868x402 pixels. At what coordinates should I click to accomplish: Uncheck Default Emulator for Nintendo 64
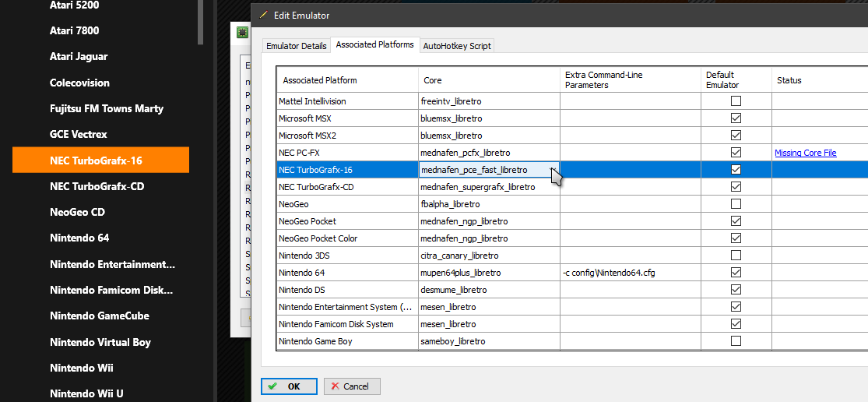click(736, 273)
